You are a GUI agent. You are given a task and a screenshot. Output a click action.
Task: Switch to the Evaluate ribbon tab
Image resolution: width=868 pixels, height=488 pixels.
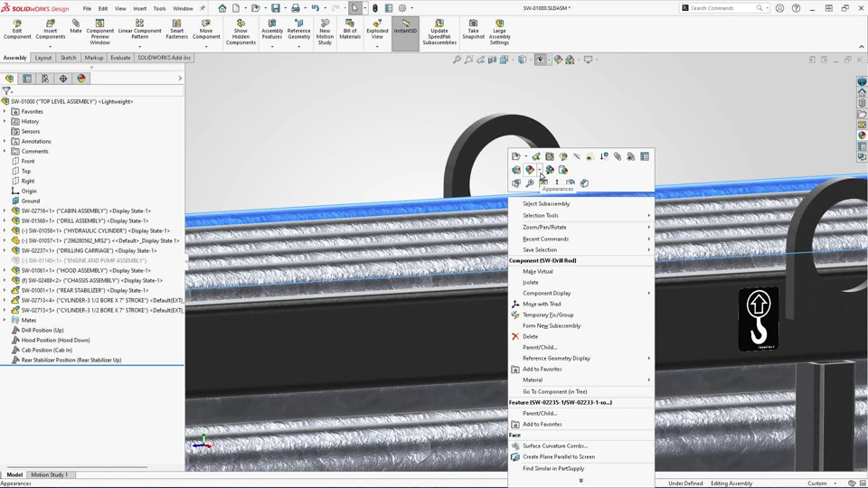tap(120, 58)
